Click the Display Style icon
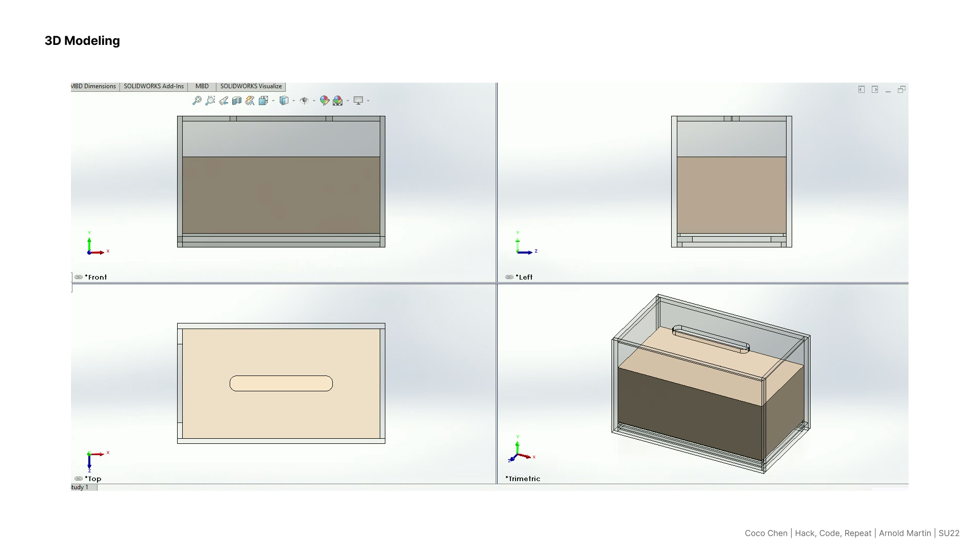This screenshot has height=551, width=980. coord(284,101)
